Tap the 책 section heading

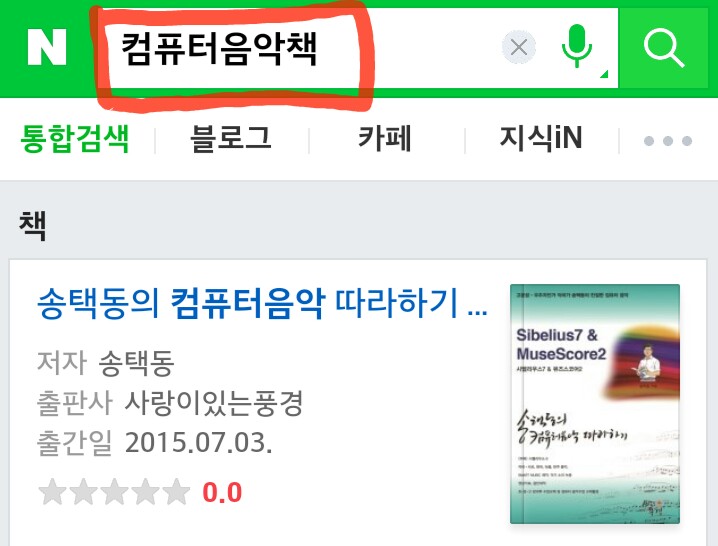coord(33,225)
